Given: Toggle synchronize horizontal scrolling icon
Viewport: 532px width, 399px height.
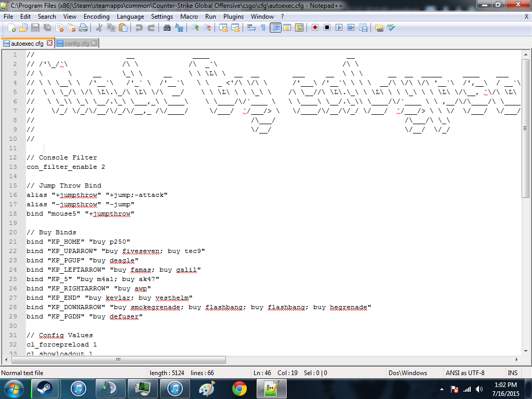Looking at the screenshot, I should click(235, 28).
